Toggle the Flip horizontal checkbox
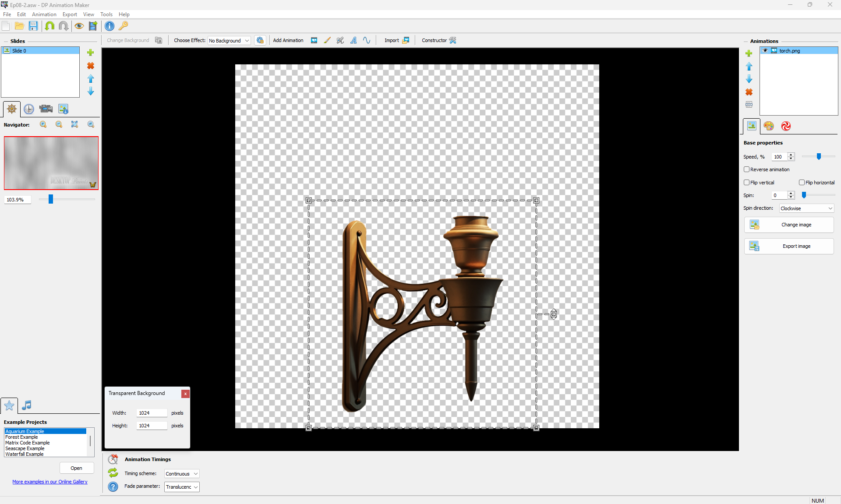Screen dimensions: 841x504 click(802, 183)
